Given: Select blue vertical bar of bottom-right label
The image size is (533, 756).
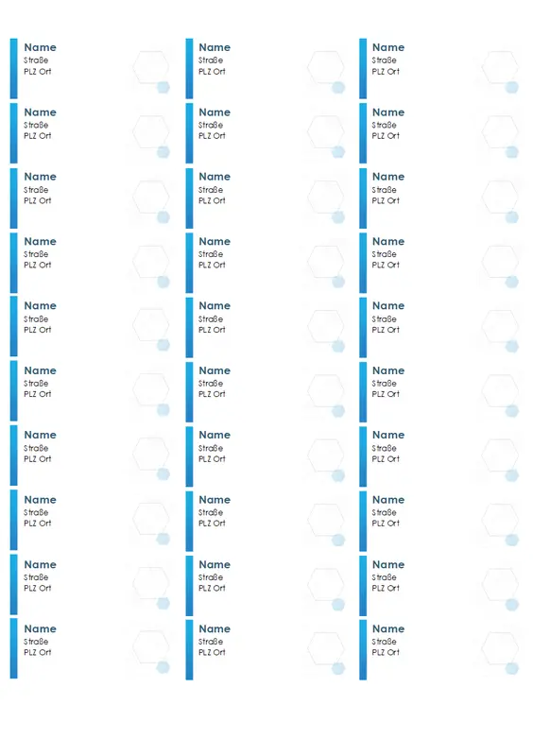Looking at the screenshot, I should click(363, 650).
